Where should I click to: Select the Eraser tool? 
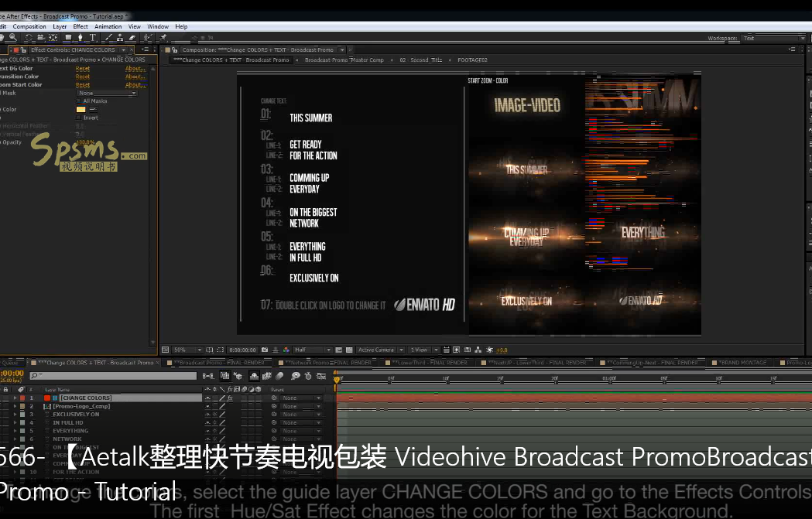tap(132, 37)
